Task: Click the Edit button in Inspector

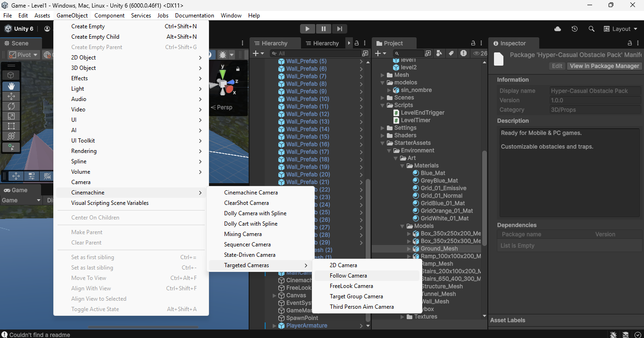Action: 557,66
